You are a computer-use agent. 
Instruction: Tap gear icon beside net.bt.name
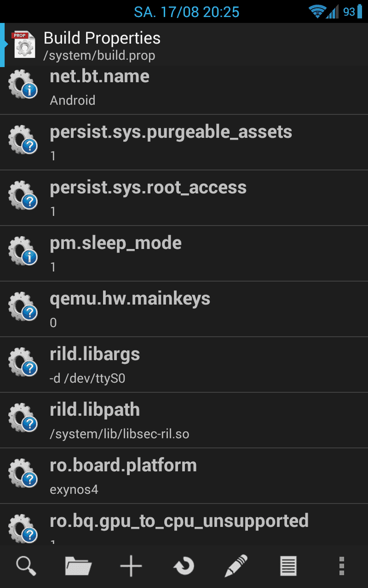point(23,84)
